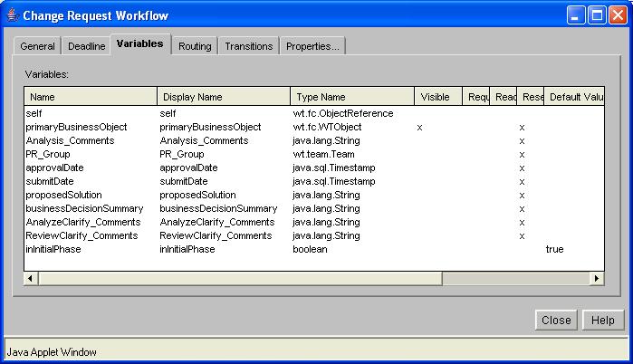633x364 pixels.
Task: Select the Analysis_Comments variable row
Action: pos(314,141)
